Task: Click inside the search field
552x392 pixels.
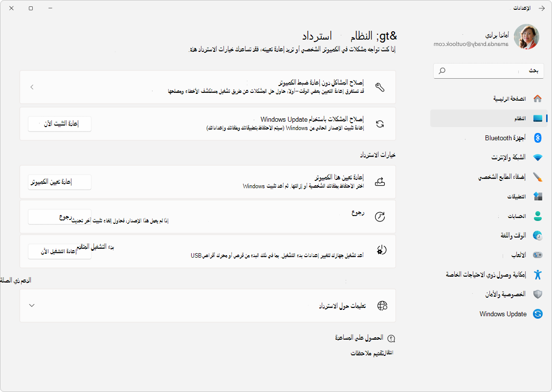Action: pos(488,70)
